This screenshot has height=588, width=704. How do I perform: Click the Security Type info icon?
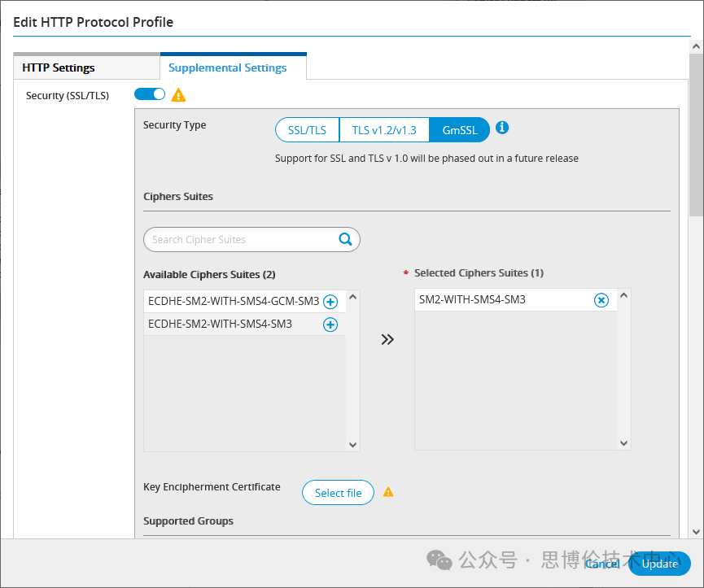click(x=502, y=128)
